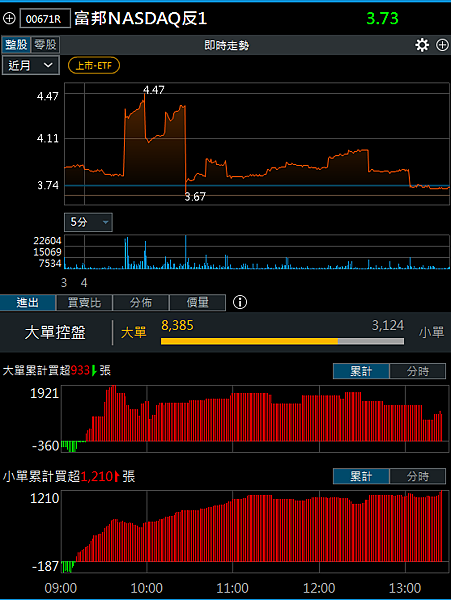The image size is (451, 600).
Task: Open the settings gear icon
Action: (422, 45)
